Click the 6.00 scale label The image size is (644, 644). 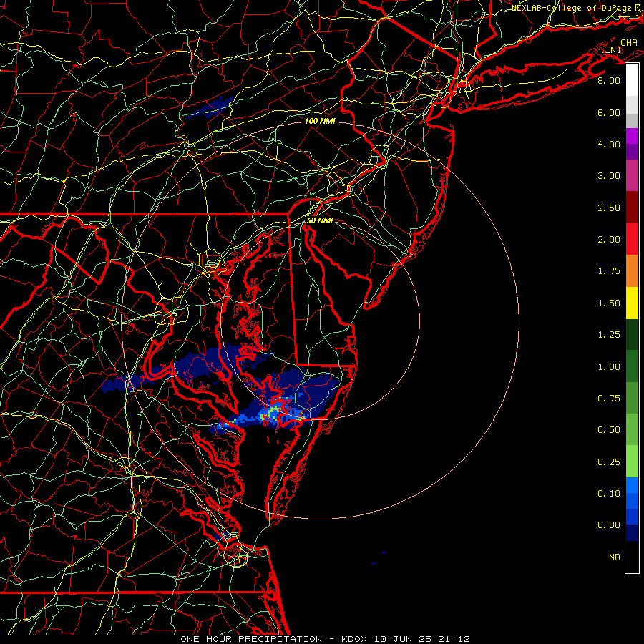[x=609, y=112]
